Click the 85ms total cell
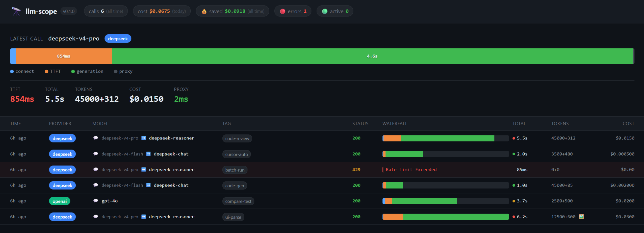This screenshot has height=233, width=644. 522,170
